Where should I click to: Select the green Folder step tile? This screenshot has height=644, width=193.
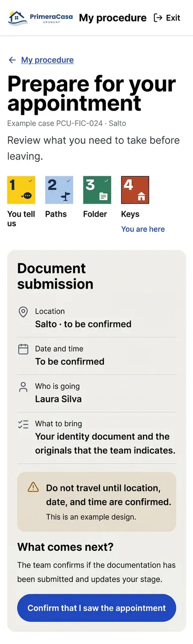(x=97, y=190)
